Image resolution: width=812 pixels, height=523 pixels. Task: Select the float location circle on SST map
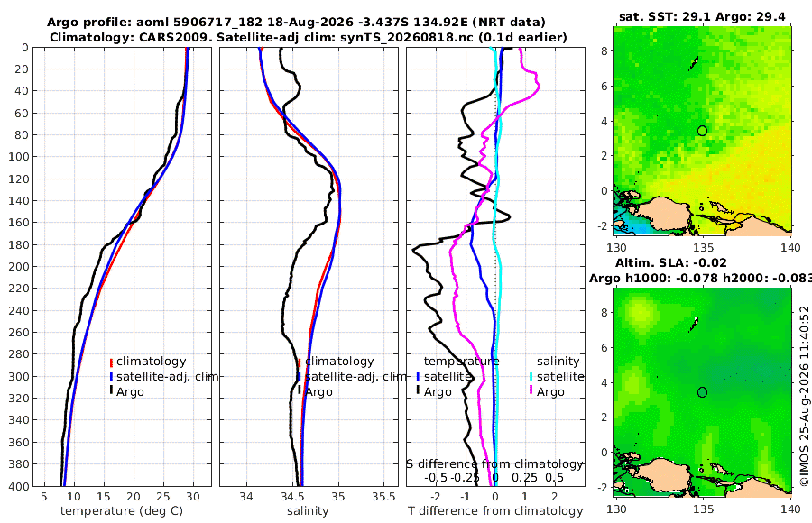point(702,131)
